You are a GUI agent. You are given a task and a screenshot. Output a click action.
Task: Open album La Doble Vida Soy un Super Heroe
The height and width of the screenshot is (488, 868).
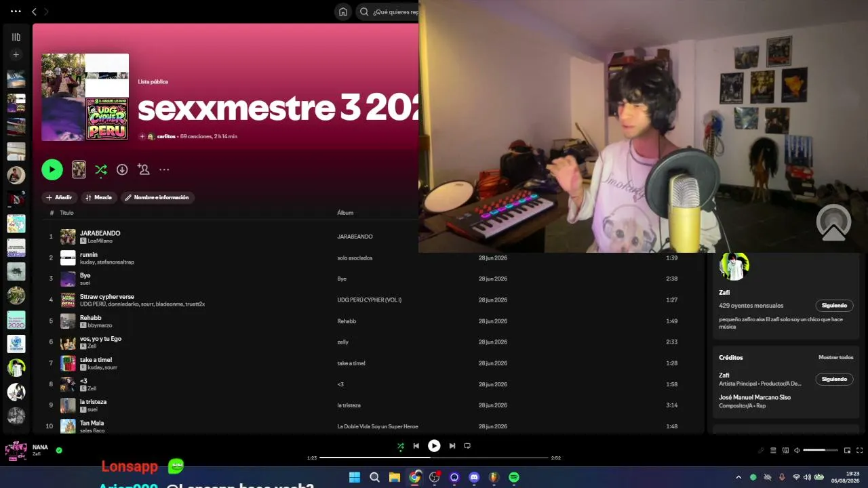coord(378,426)
